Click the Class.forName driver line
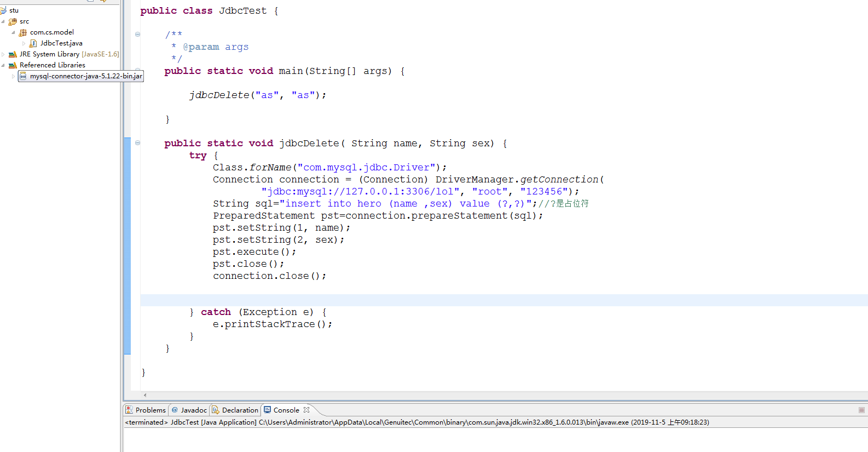 [330, 168]
